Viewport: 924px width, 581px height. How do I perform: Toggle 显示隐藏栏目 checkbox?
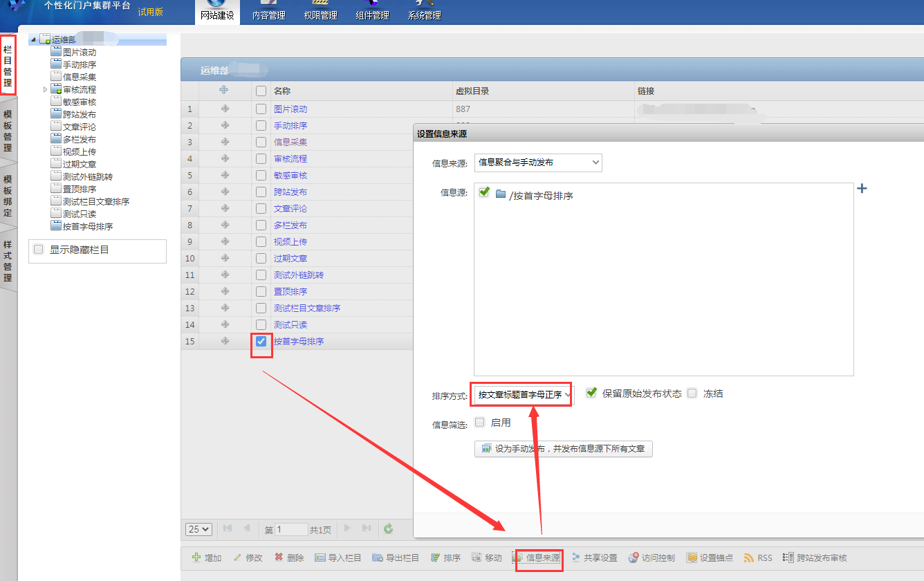(39, 250)
